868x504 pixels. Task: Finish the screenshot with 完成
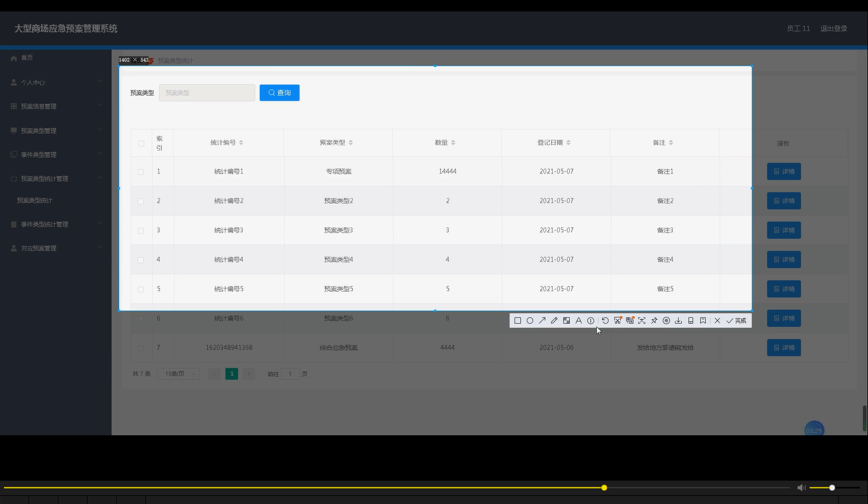tap(736, 321)
